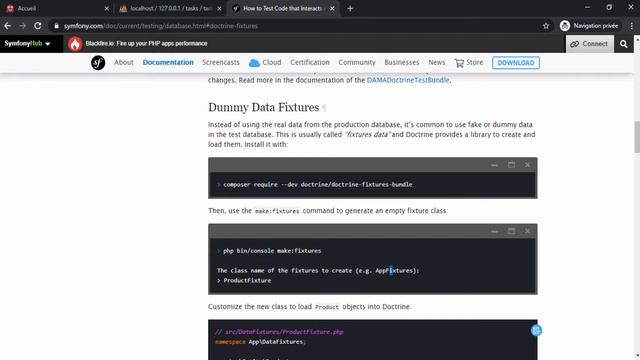Click the inline Product code text
This screenshot has height=360, width=640.
point(327,307)
